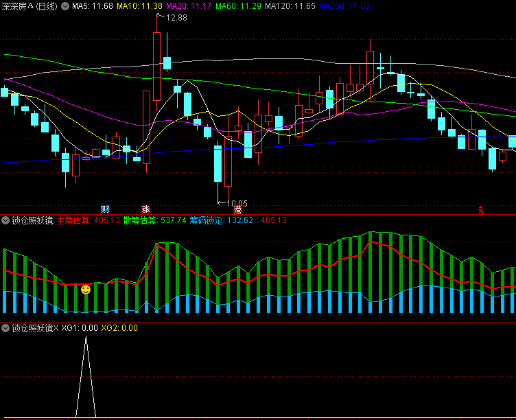Viewport: 516px width, 420px height.
Task: Click the 10.05 low price label
Action: click(237, 203)
